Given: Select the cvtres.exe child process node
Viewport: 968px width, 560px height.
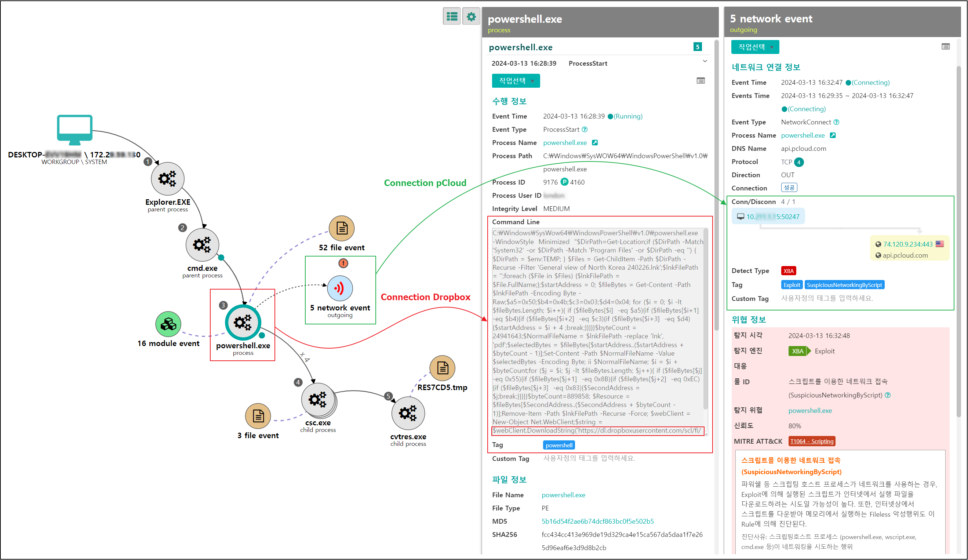Looking at the screenshot, I should [x=408, y=413].
